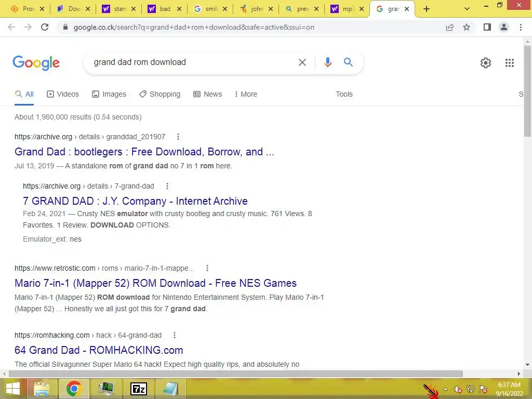This screenshot has width=532, height=399.
Task: Go forward in browser history
Action: (28, 27)
